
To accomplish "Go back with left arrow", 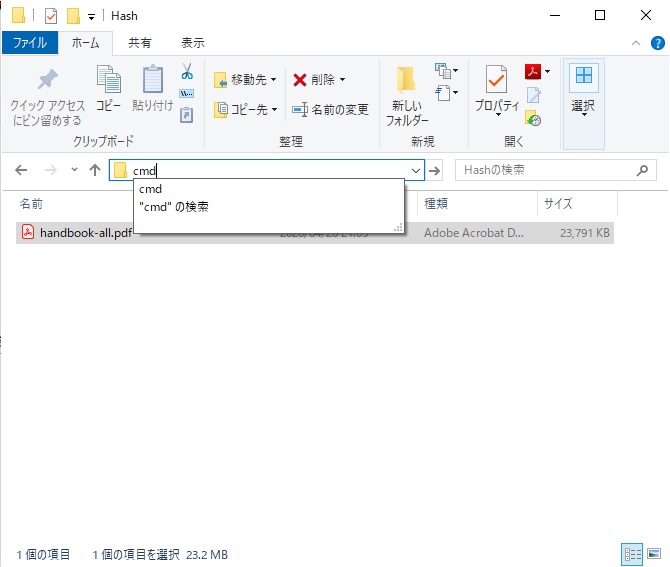I will 21,170.
